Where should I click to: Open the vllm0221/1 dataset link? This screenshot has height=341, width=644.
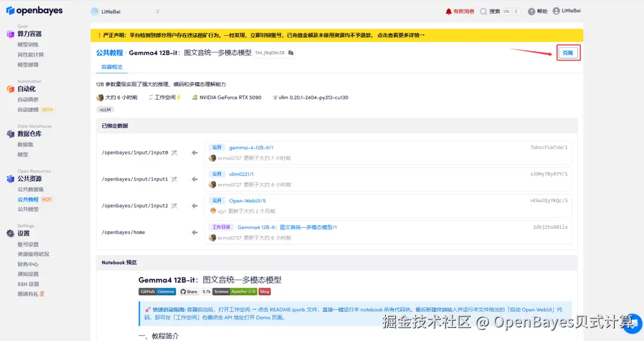(x=241, y=174)
